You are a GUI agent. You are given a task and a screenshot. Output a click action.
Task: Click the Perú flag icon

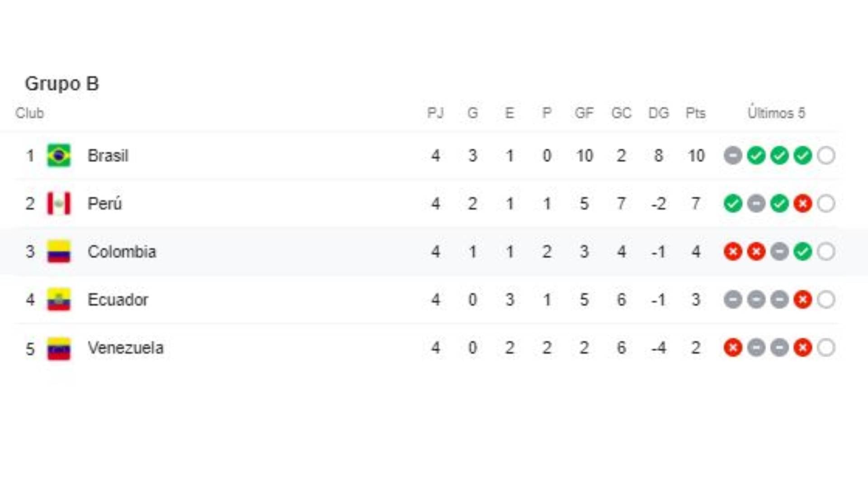(60, 203)
